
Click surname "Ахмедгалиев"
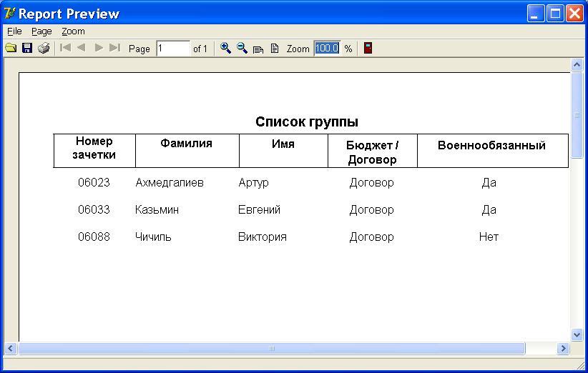pos(170,182)
